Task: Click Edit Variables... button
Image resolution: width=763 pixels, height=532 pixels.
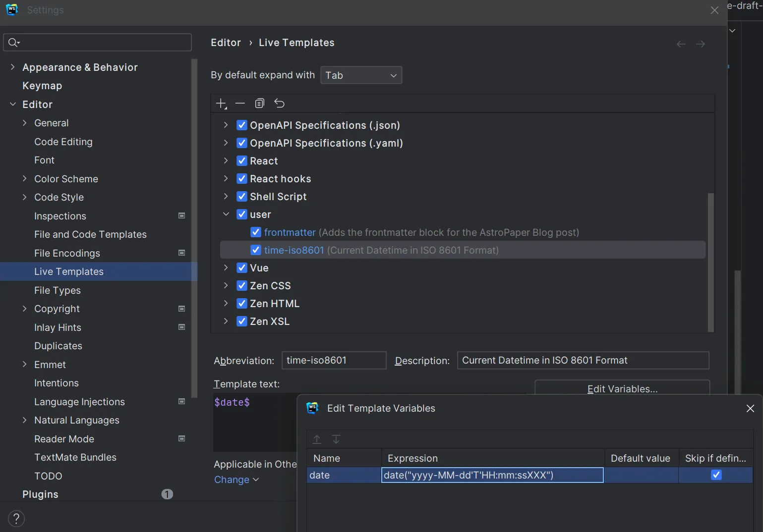Action: pyautogui.click(x=622, y=388)
